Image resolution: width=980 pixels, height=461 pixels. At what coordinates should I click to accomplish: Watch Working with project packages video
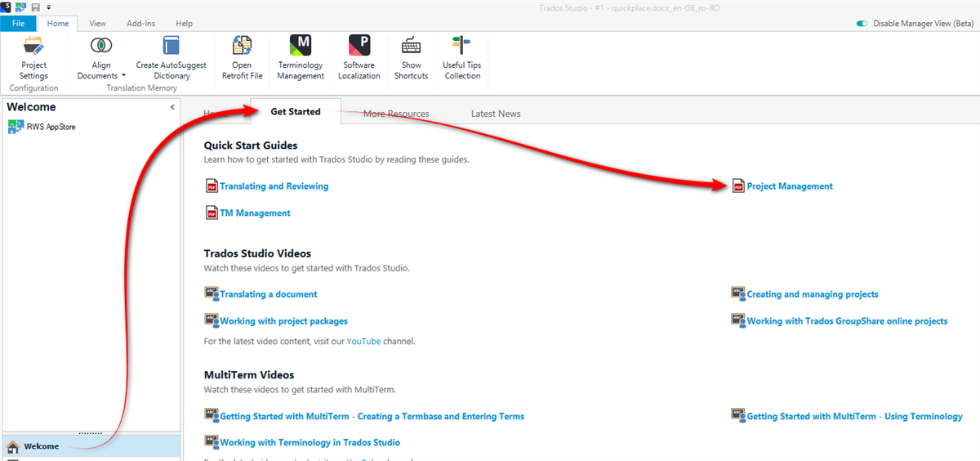coord(284,321)
